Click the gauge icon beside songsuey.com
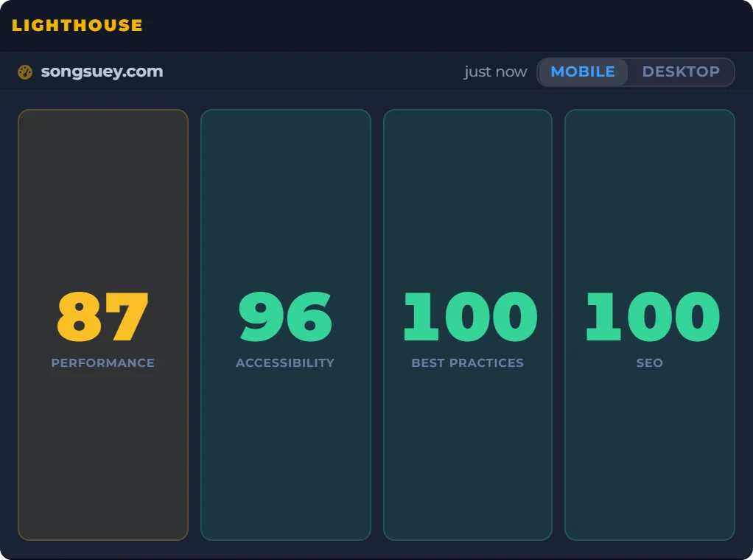Image resolution: width=753 pixels, height=560 pixels. pyautogui.click(x=25, y=72)
